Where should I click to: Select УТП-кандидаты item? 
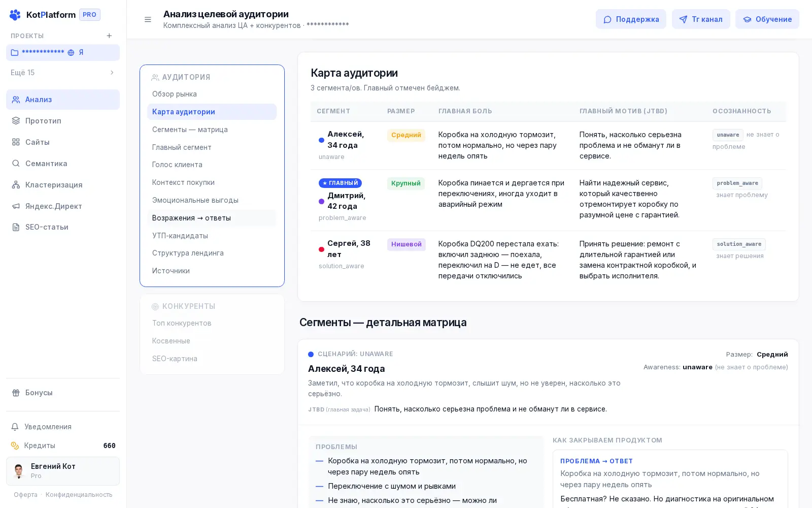tap(212, 236)
